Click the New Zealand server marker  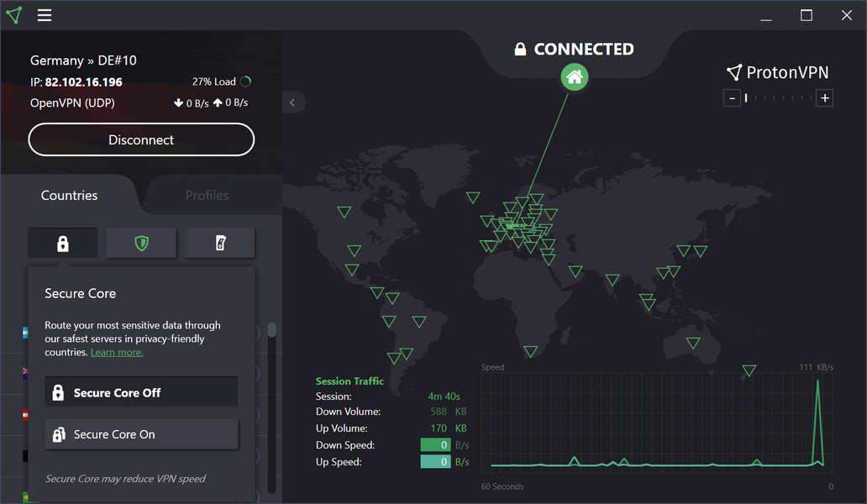coord(749,370)
